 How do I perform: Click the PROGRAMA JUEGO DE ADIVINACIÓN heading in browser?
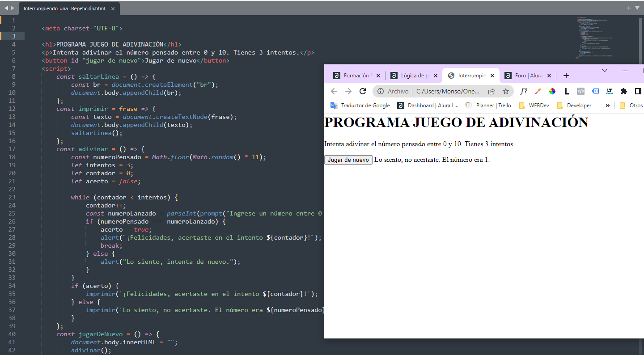coord(456,122)
